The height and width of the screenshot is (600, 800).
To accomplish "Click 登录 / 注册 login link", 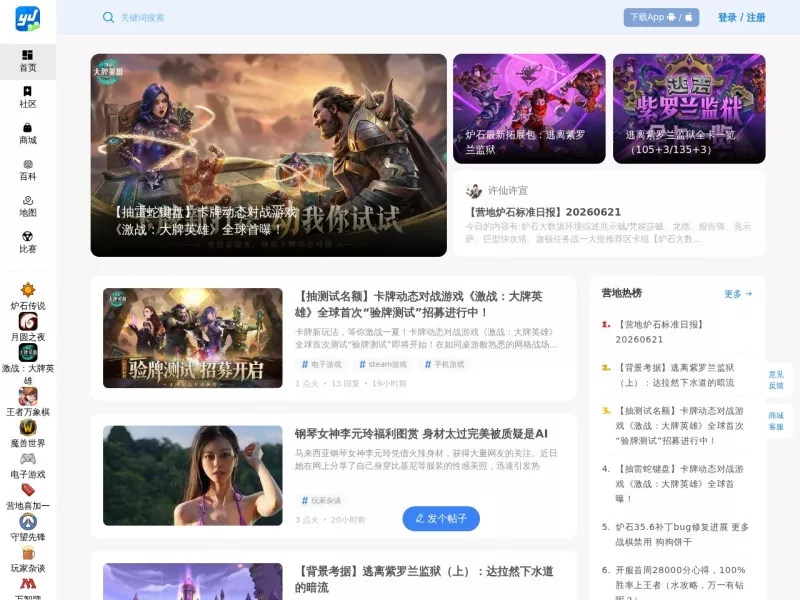I will coord(741,17).
